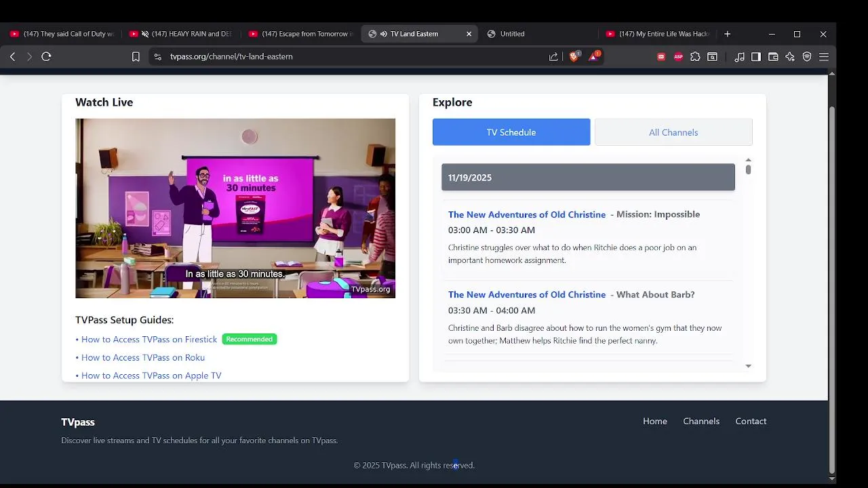Mute the TV Land Eastern tab audio icon
Image resolution: width=868 pixels, height=488 pixels.
tap(384, 34)
